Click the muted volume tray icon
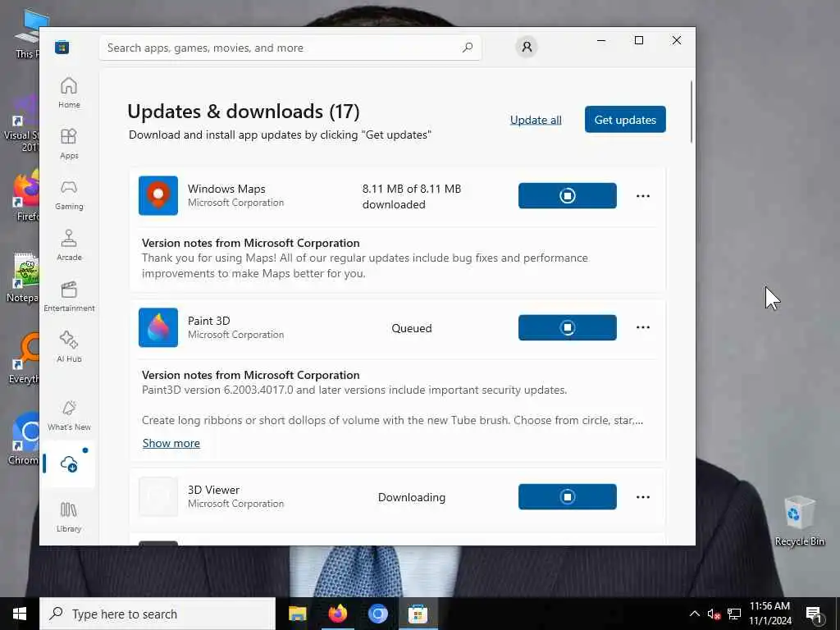This screenshot has width=840, height=630. point(714,614)
